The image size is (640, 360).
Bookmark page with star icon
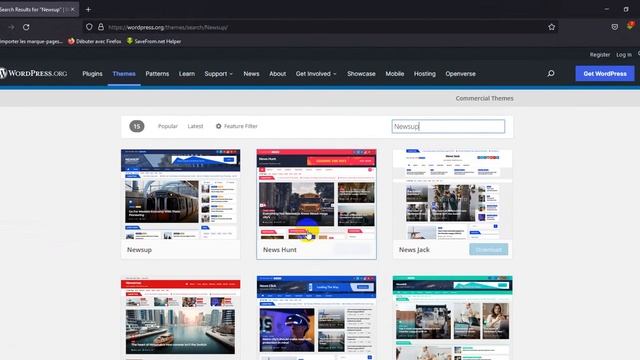tap(551, 27)
